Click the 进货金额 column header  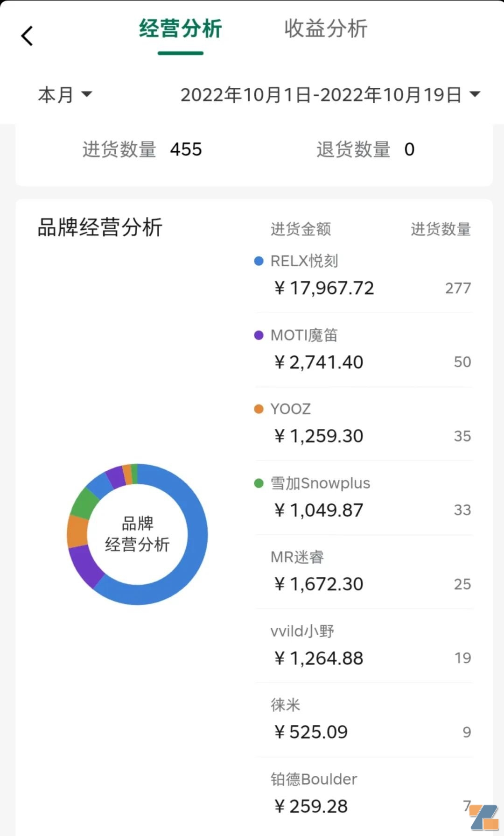301,229
